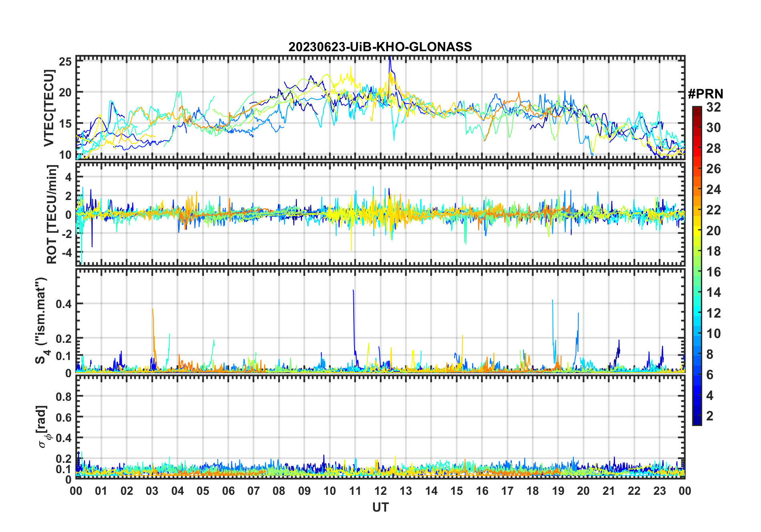Click sigma-phi axis tick label 0.6
The height and width of the screenshot is (532, 761).
tap(64, 417)
